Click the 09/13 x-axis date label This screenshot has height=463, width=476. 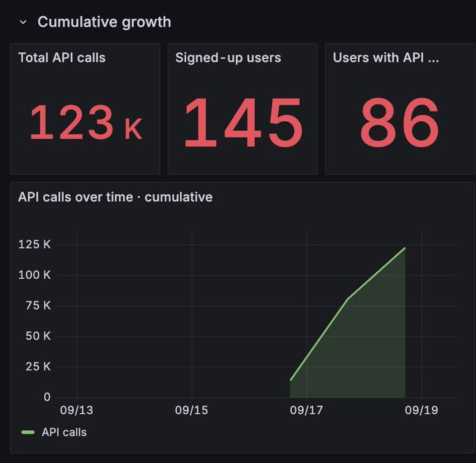coord(76,410)
